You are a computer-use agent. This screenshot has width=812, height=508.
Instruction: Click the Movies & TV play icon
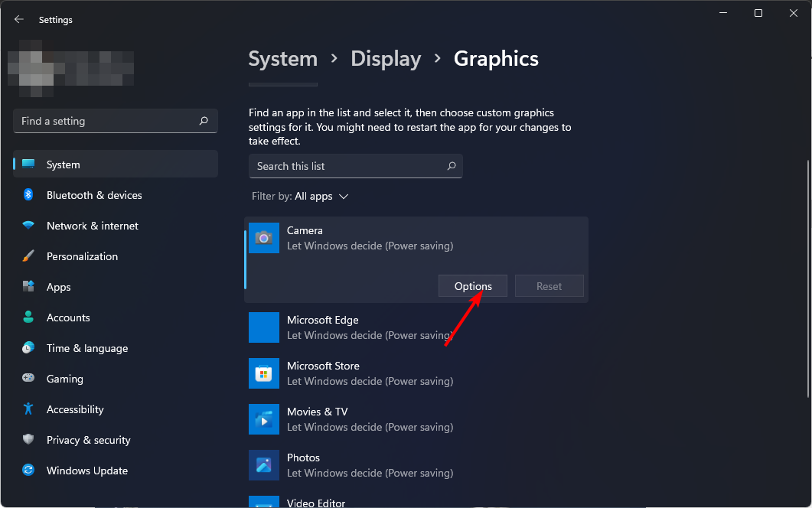click(x=264, y=419)
